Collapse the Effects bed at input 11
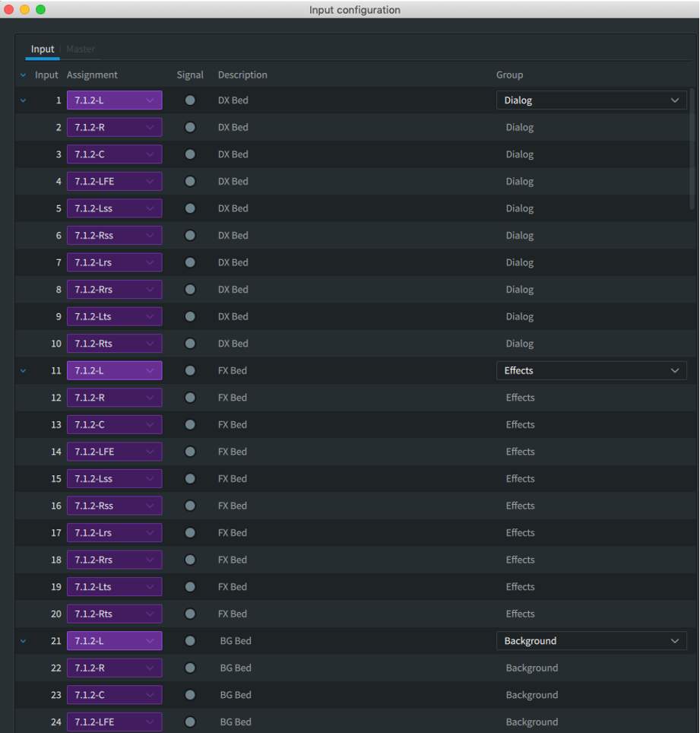 [22, 371]
